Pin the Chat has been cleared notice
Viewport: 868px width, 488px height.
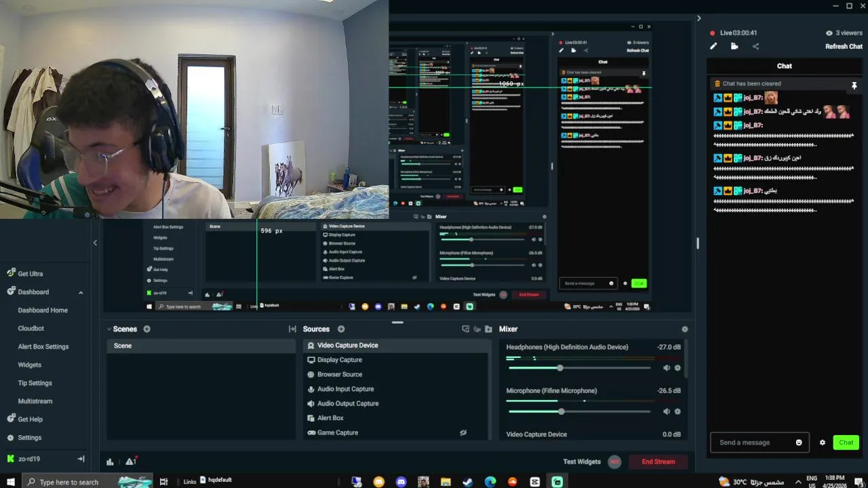click(x=854, y=85)
